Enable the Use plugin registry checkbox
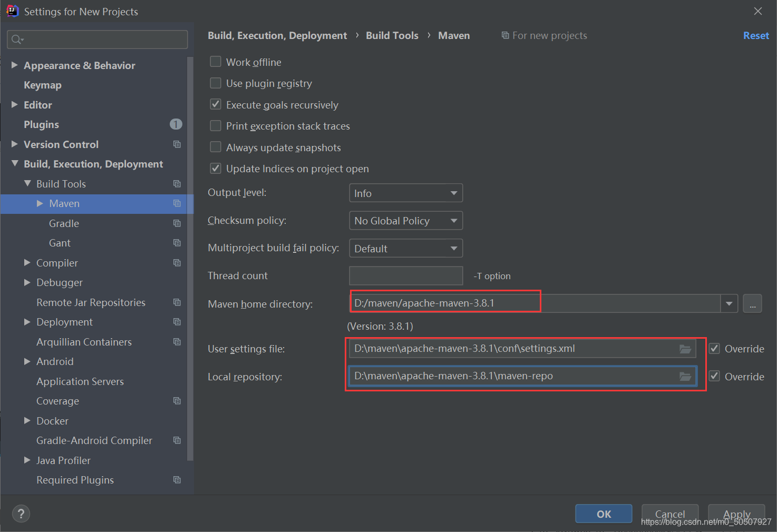 [216, 83]
